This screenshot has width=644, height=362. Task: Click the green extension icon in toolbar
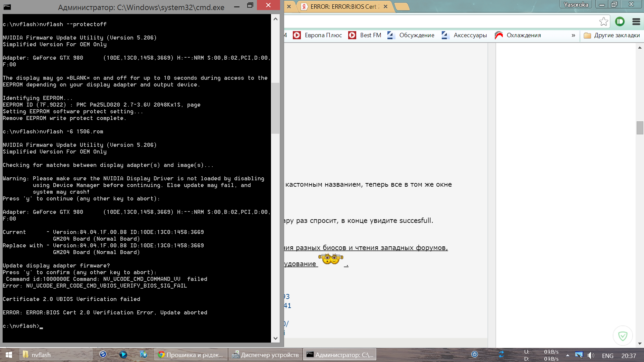click(x=620, y=22)
